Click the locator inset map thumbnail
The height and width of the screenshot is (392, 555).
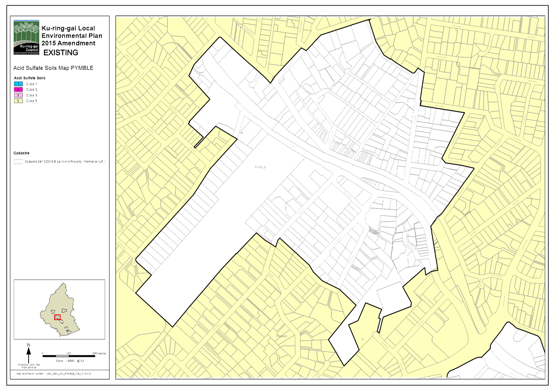[x=59, y=309]
